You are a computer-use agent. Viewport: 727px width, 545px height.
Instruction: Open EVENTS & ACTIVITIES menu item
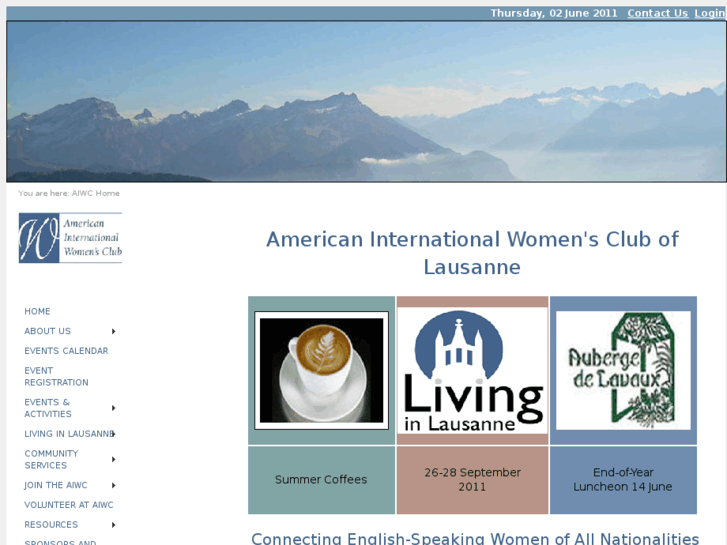[x=48, y=408]
